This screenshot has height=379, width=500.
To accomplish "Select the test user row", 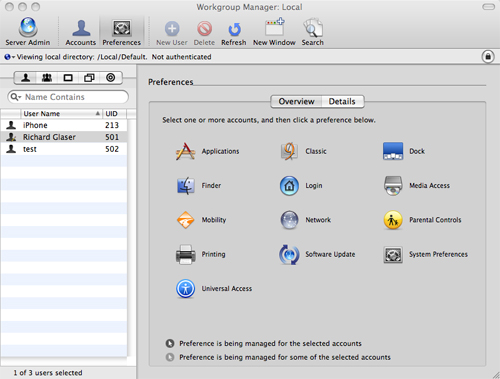I will [x=64, y=149].
